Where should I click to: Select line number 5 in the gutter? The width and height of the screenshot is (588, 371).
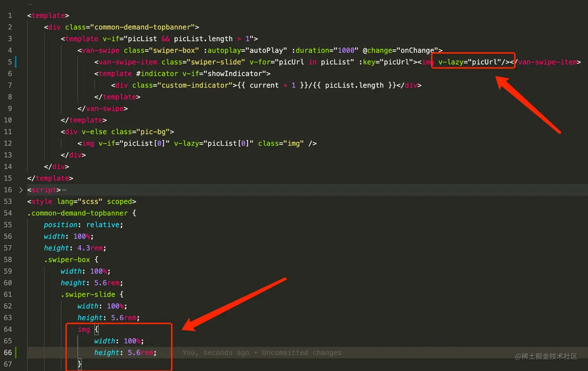tap(10, 62)
